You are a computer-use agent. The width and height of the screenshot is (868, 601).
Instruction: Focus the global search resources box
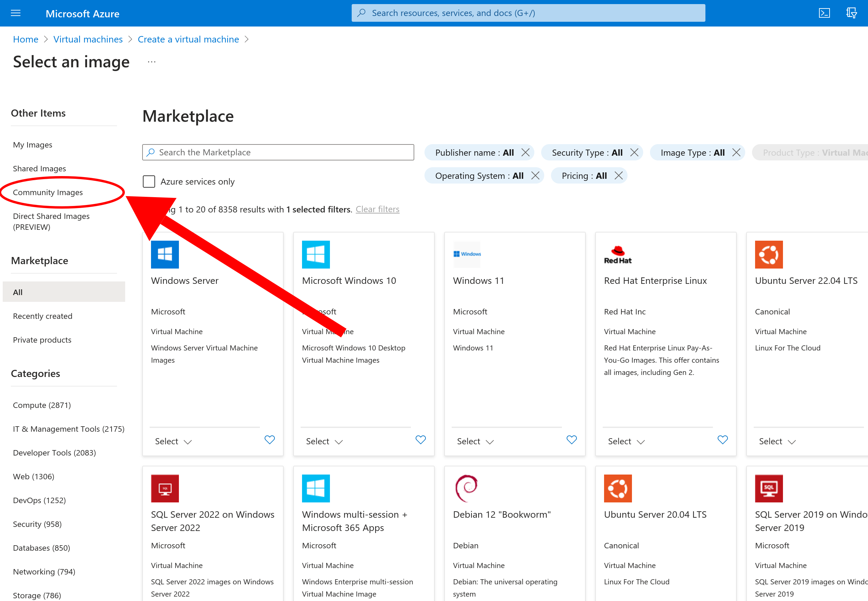pos(528,13)
